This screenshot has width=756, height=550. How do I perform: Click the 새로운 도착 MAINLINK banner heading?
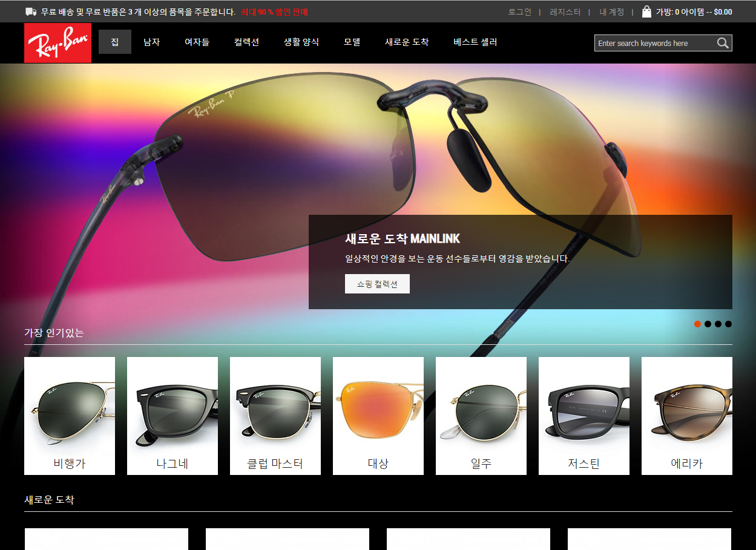(403, 238)
